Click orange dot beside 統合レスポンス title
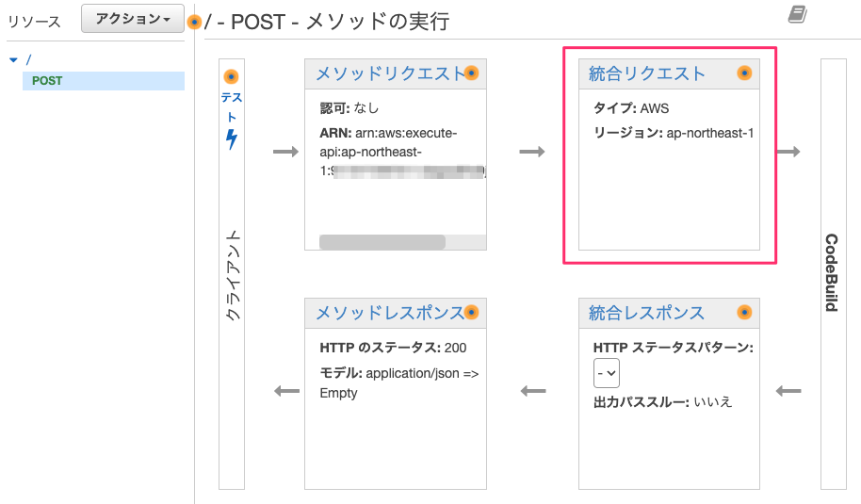This screenshot has width=861, height=504. click(744, 313)
